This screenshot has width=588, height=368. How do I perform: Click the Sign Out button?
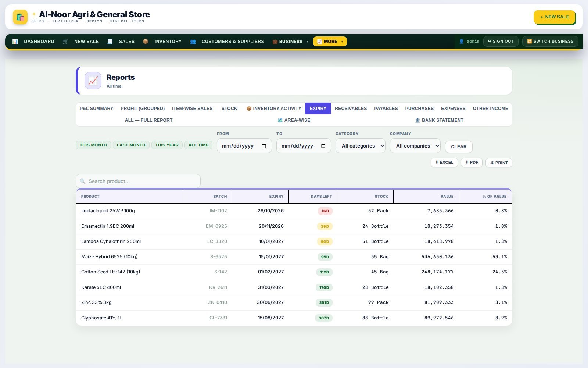[501, 41]
